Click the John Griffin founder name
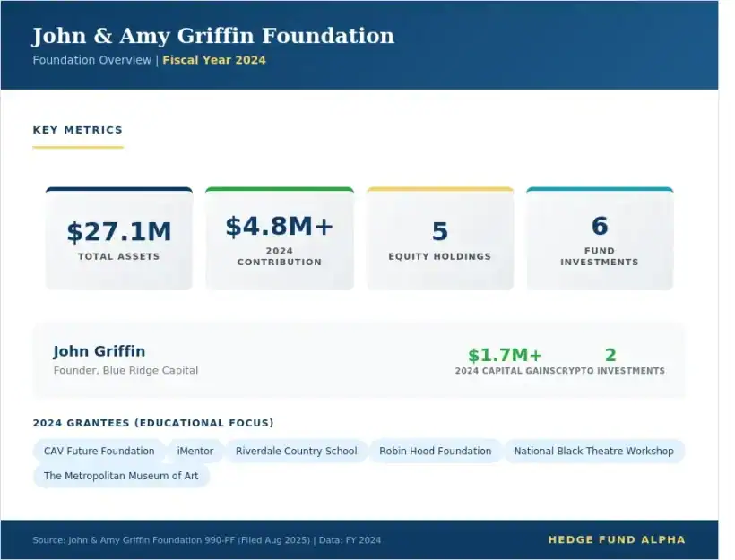Screen dimensions: 735x560 pyautogui.click(x=99, y=351)
